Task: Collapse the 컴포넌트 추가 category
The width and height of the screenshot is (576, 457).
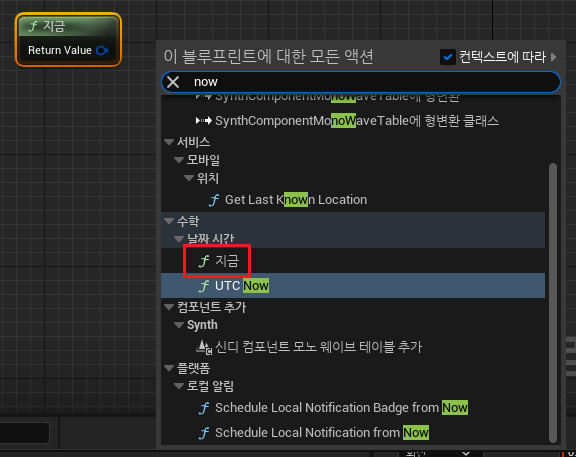Action: tap(169, 307)
